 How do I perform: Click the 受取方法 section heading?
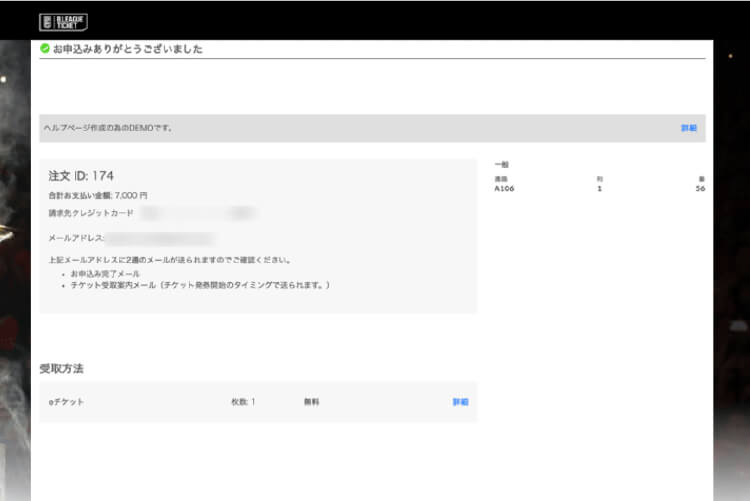[x=61, y=368]
